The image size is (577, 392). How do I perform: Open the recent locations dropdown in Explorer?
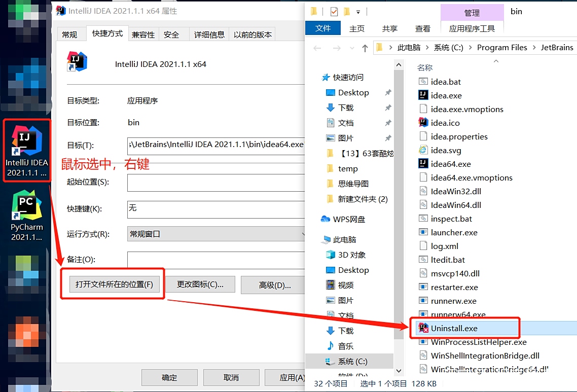352,48
